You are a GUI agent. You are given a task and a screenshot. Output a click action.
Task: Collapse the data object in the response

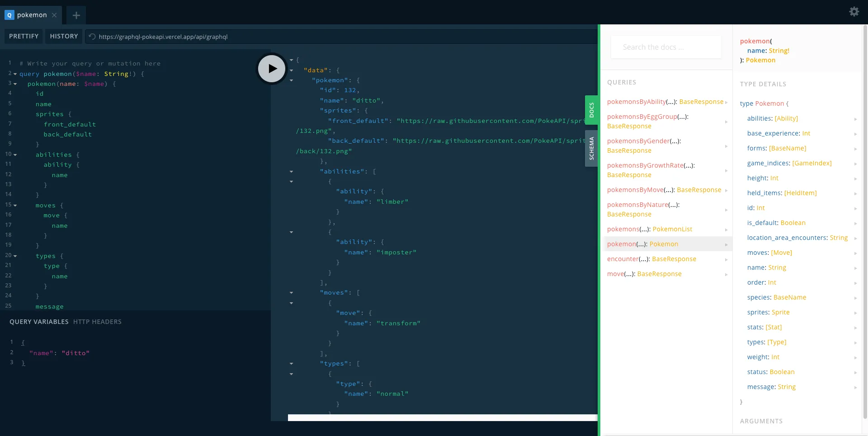coord(292,70)
